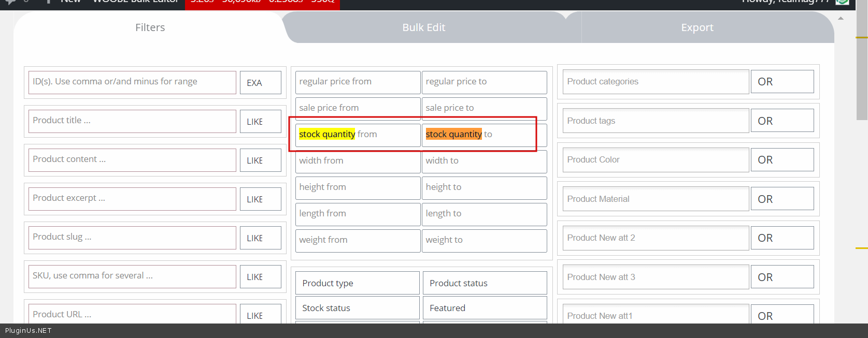Click the regular price to field
Screen dimensions: 868x338
pos(484,82)
